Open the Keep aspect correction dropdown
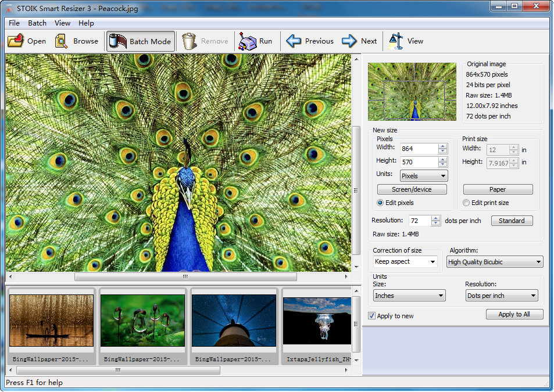This screenshot has width=554, height=392. click(405, 262)
